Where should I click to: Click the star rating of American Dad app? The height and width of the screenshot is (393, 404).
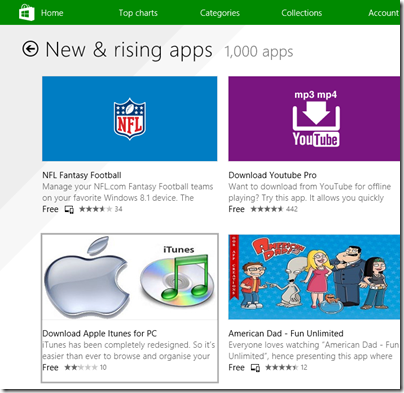[282, 368]
